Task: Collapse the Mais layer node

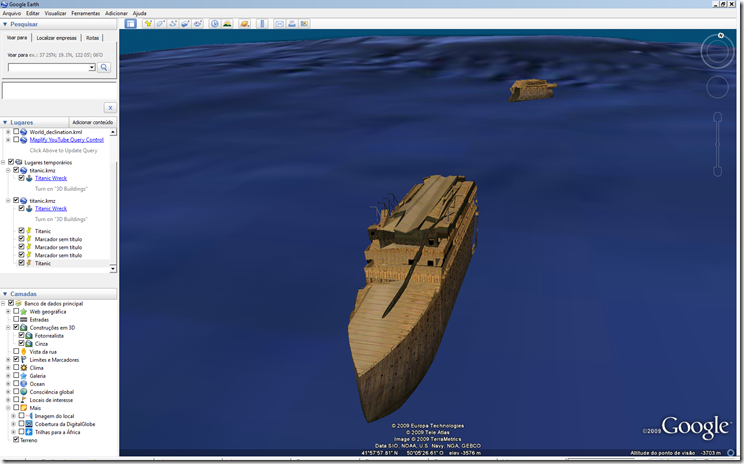Action: [x=8, y=408]
